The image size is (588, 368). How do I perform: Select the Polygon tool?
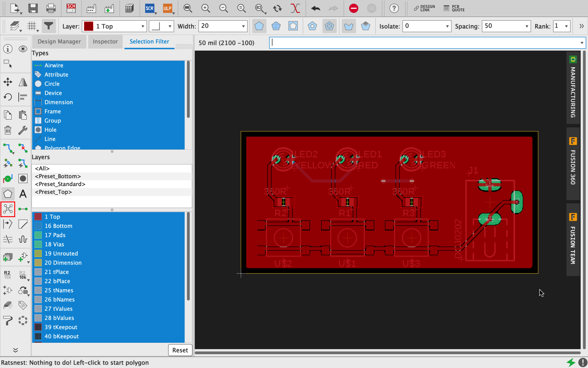(x=8, y=194)
